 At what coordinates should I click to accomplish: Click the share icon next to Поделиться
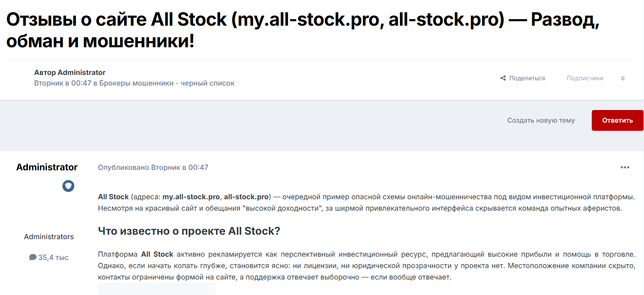pyautogui.click(x=503, y=78)
